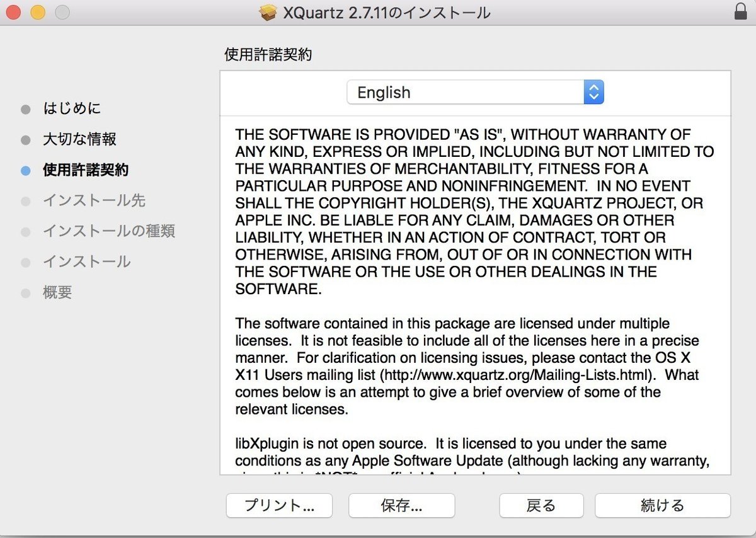Click the gray bullet next to はじめに
756x538 pixels.
[25, 108]
